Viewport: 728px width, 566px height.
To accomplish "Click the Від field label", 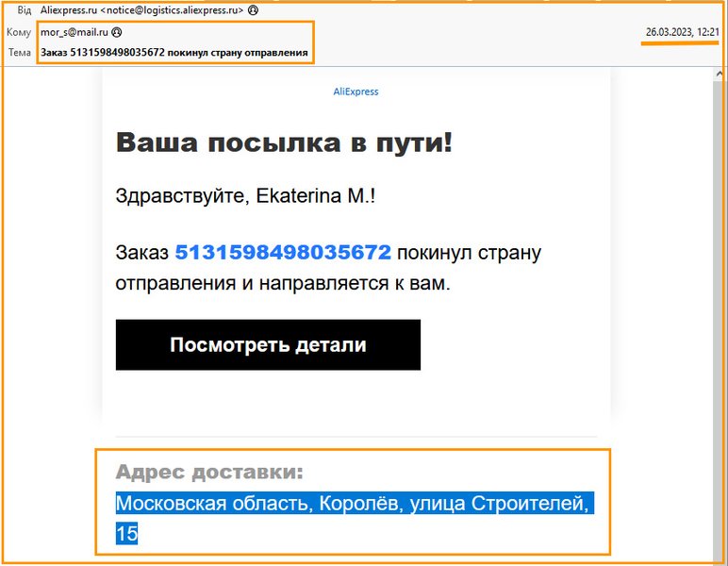I will 25,10.
